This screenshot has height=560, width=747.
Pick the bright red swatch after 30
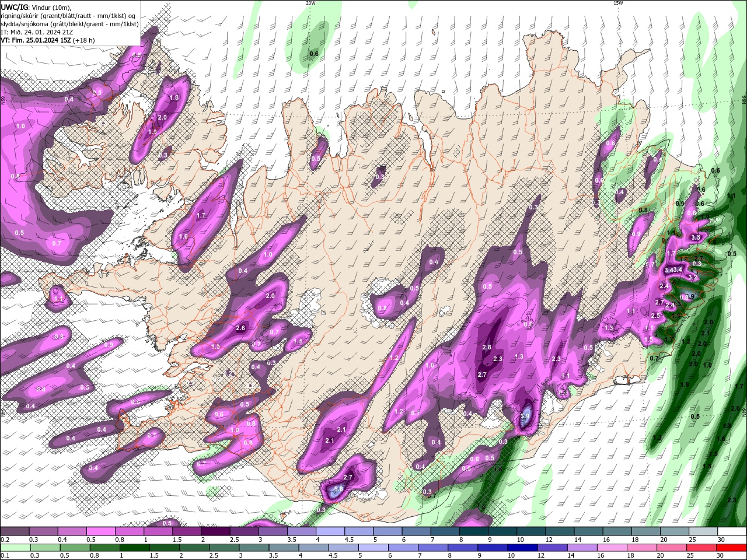(731, 547)
